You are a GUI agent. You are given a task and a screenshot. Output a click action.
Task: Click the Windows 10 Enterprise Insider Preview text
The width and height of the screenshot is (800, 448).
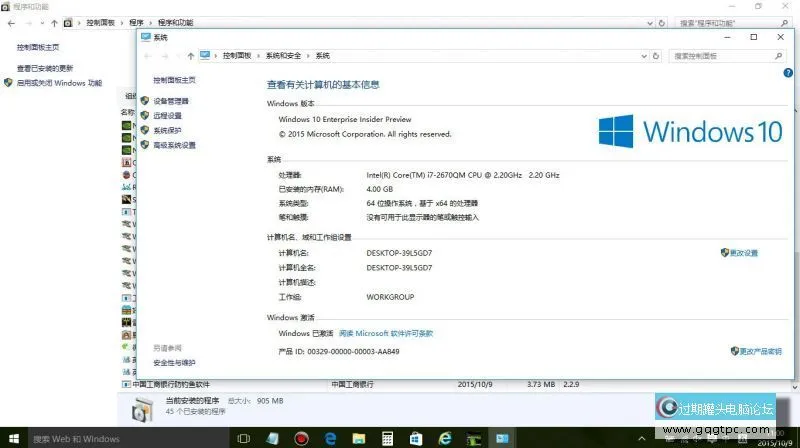click(x=345, y=119)
